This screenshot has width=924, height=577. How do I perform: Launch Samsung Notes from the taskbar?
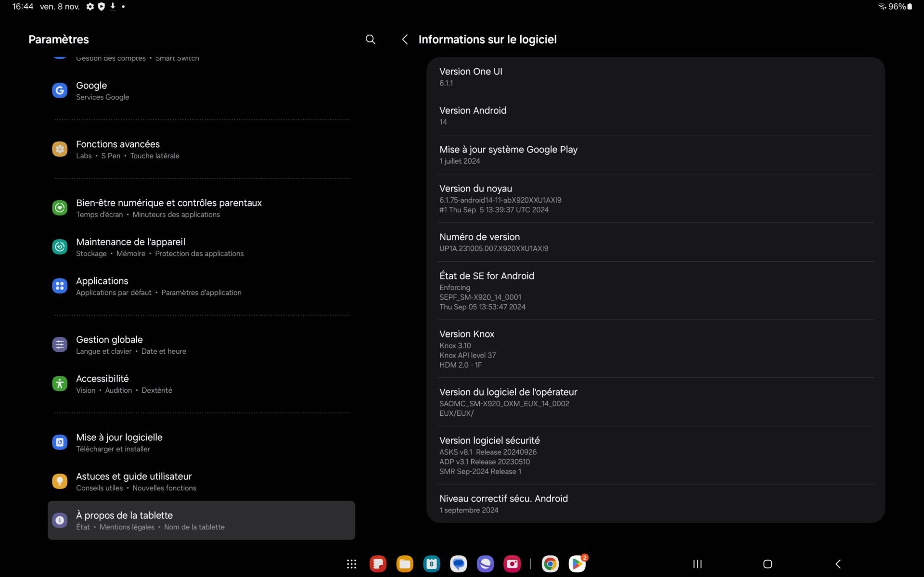(x=378, y=564)
